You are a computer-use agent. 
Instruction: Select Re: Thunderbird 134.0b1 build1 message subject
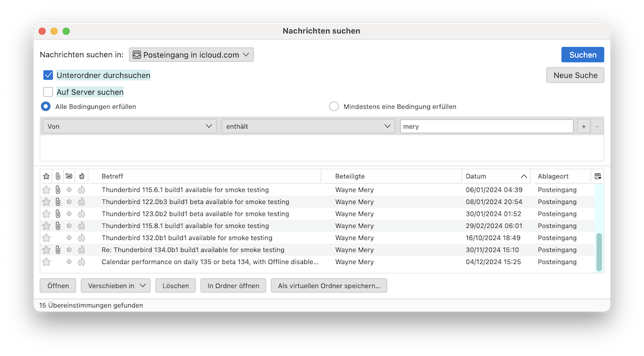click(x=193, y=250)
